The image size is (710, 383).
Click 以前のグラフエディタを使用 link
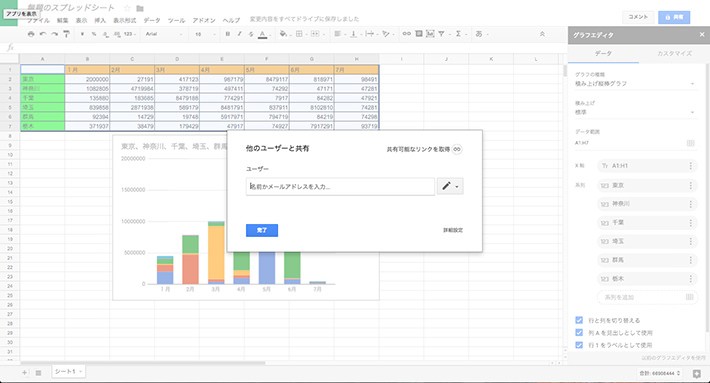pyautogui.click(x=673, y=358)
